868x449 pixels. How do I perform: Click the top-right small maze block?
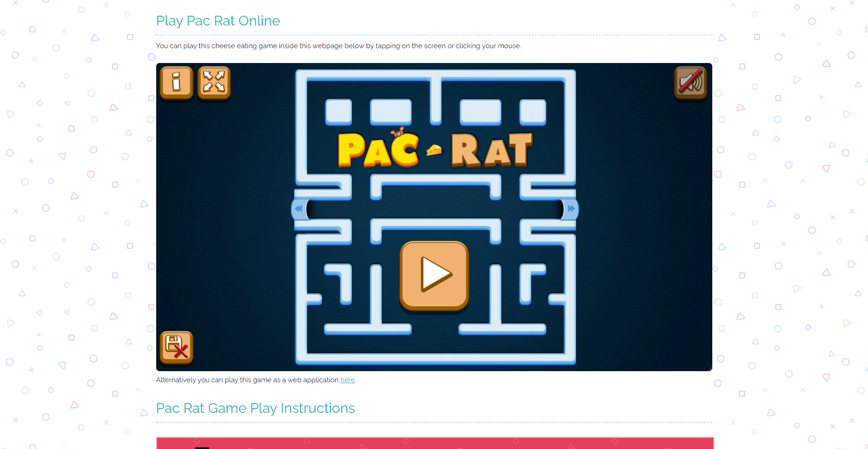point(533,112)
